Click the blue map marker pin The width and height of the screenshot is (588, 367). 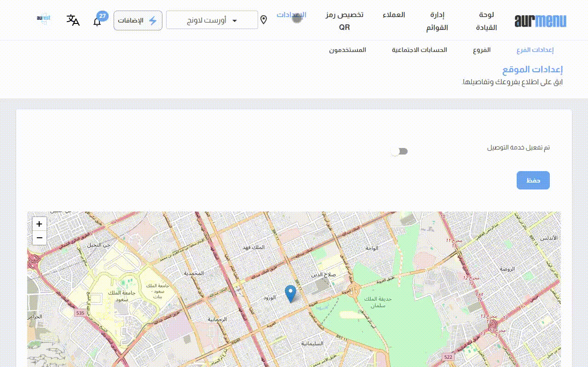[290, 293]
